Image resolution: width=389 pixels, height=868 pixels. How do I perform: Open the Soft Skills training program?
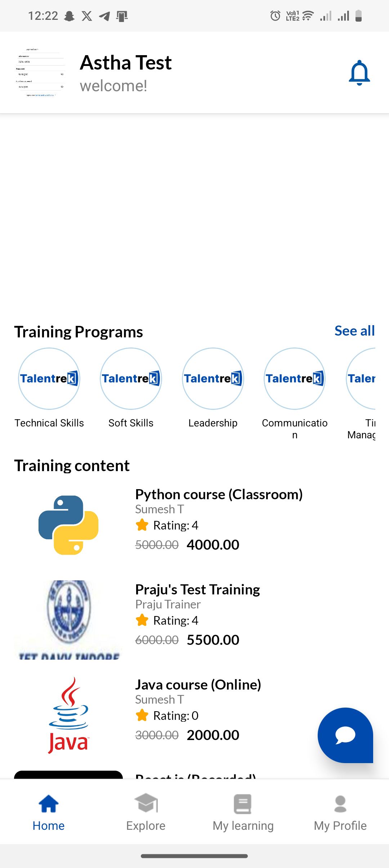tap(131, 379)
